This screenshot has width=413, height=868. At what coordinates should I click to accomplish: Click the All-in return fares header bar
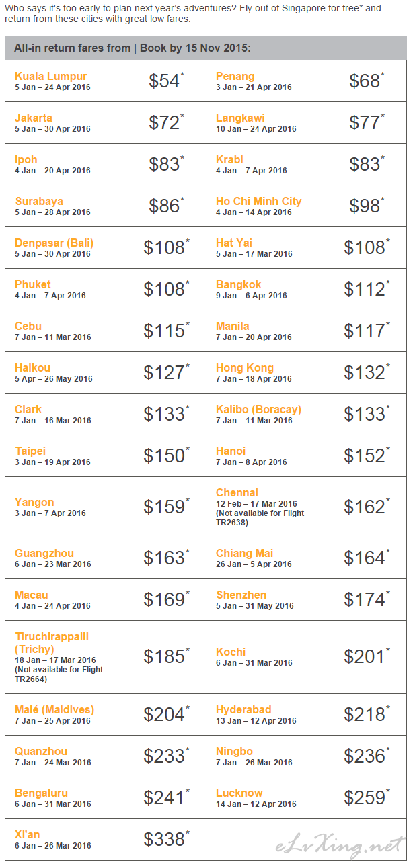point(206,48)
